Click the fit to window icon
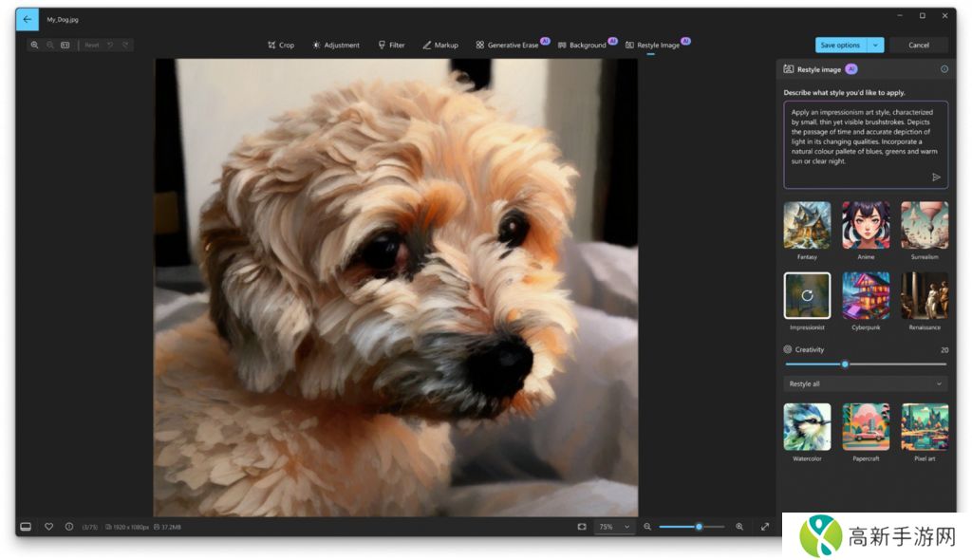Viewport: 972px width, 560px height. (582, 527)
